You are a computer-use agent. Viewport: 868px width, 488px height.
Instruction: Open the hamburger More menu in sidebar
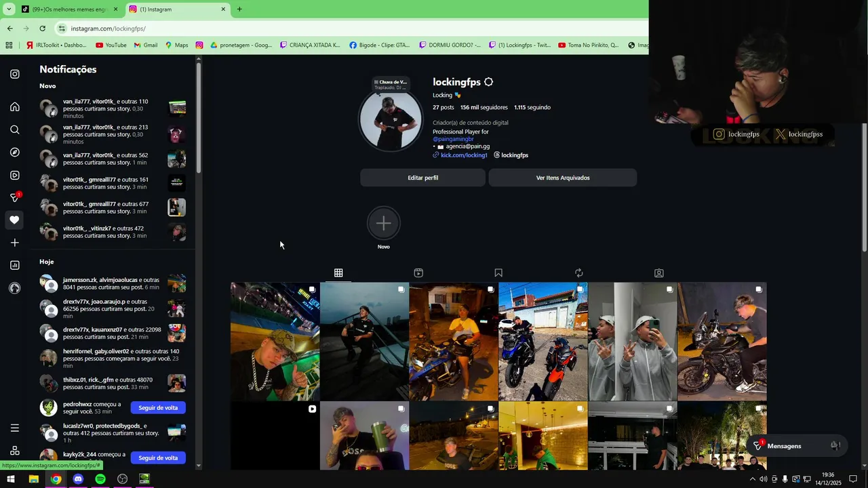click(14, 428)
